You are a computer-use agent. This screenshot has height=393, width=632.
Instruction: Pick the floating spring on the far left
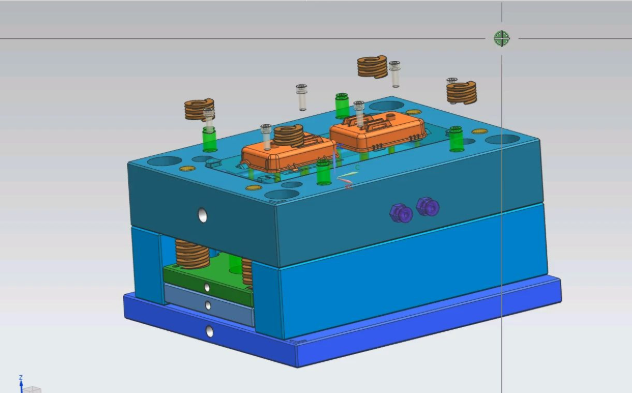199,109
